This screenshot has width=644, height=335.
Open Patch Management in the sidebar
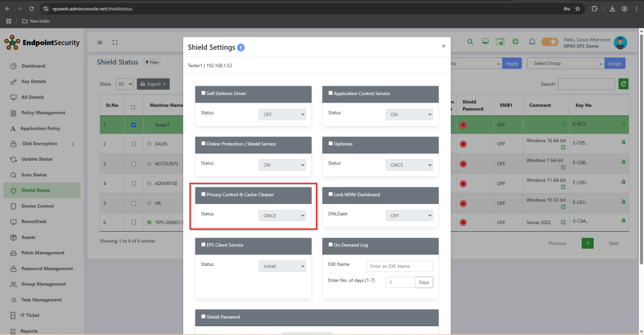point(42,253)
